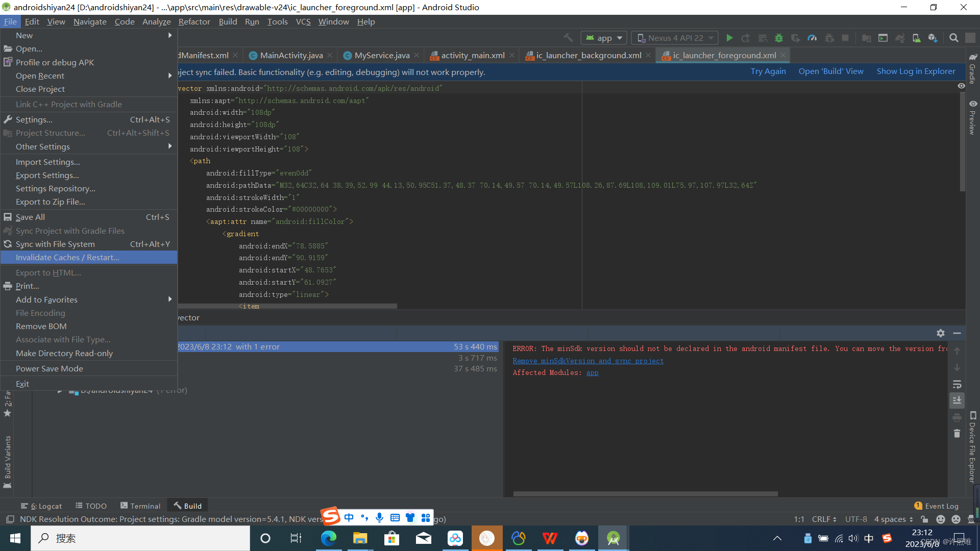Clear the build output with the trash icon

pos(958,434)
